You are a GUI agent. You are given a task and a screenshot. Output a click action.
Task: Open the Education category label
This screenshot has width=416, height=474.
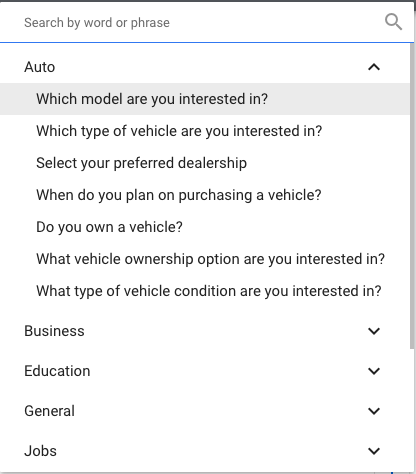coord(57,371)
